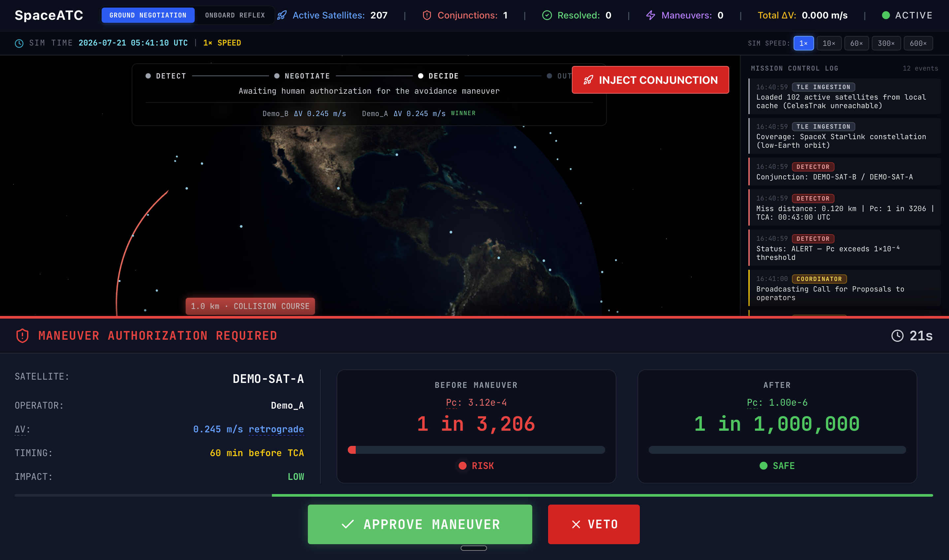Switch to Ground Negotiation mode

pos(148,15)
